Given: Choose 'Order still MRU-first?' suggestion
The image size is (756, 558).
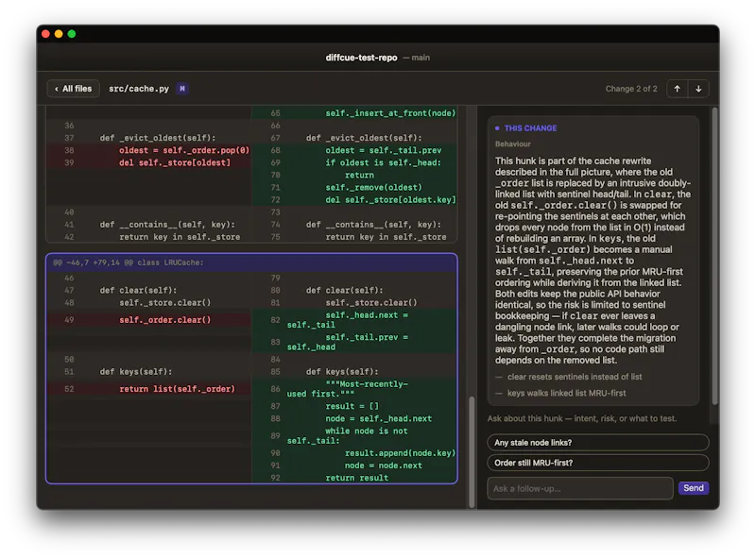Looking at the screenshot, I should (598, 463).
